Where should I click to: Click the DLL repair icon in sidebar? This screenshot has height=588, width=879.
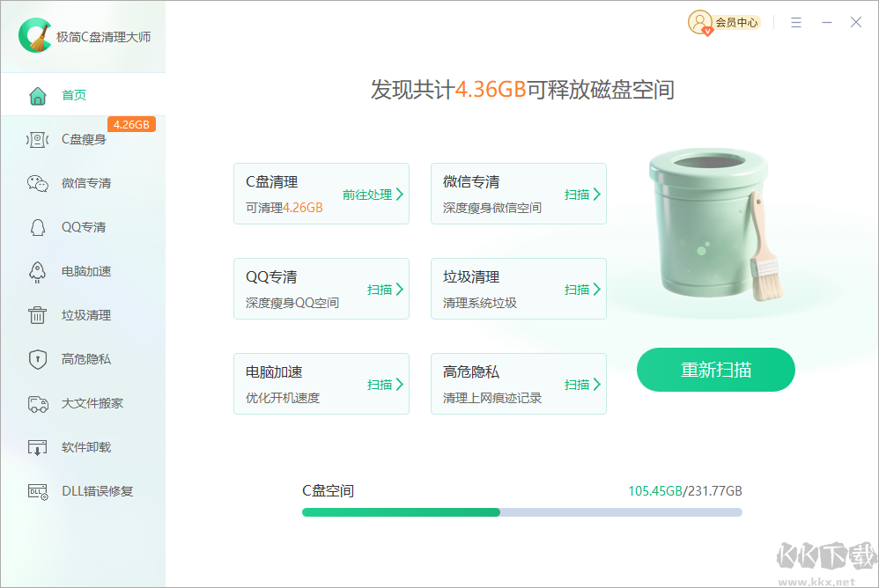tap(38, 492)
